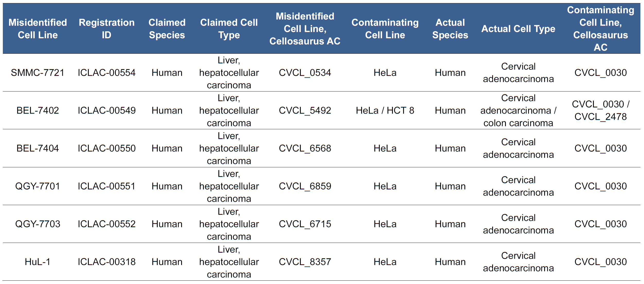This screenshot has height=284, width=644.
Task: Click the Registration ID column header
Action: tap(107, 29)
